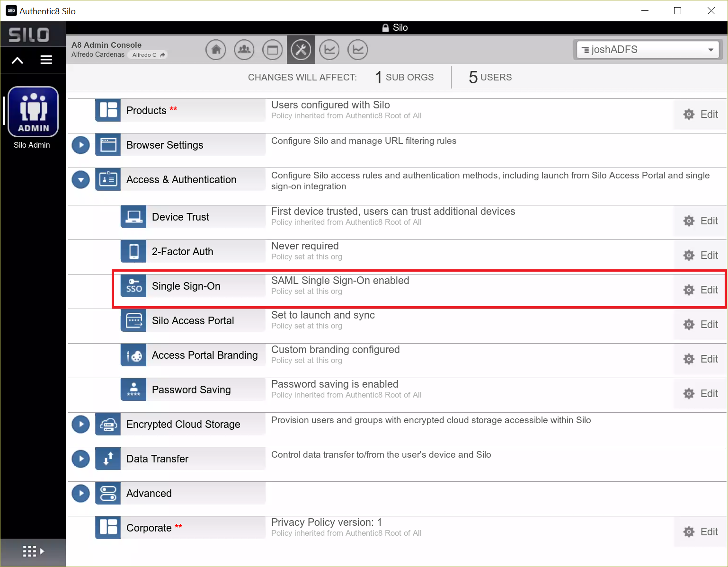Click the Advanced toggles icon

click(x=108, y=493)
